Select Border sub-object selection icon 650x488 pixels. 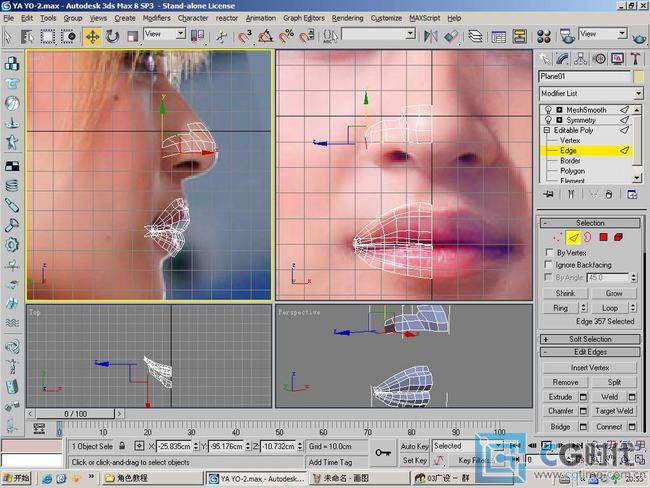(x=588, y=237)
